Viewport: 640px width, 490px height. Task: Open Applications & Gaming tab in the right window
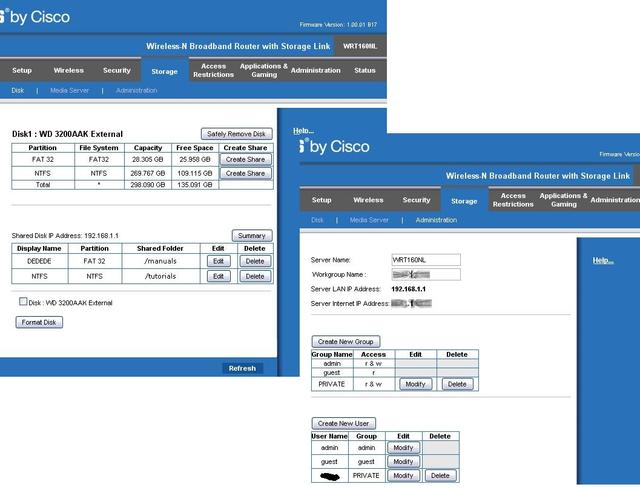pyautogui.click(x=563, y=200)
